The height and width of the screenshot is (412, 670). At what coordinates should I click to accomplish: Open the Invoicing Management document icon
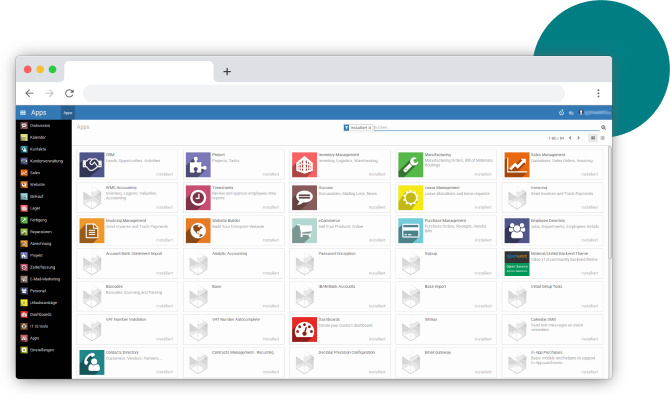(x=92, y=230)
